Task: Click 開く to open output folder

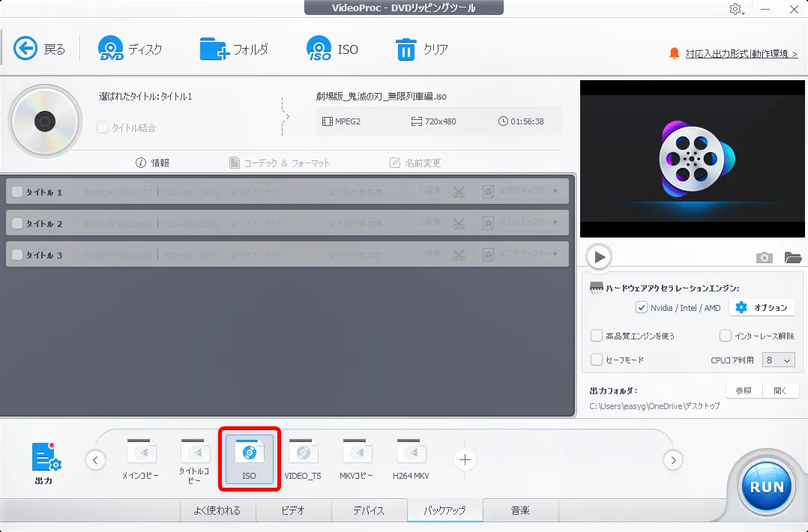Action: [x=781, y=391]
